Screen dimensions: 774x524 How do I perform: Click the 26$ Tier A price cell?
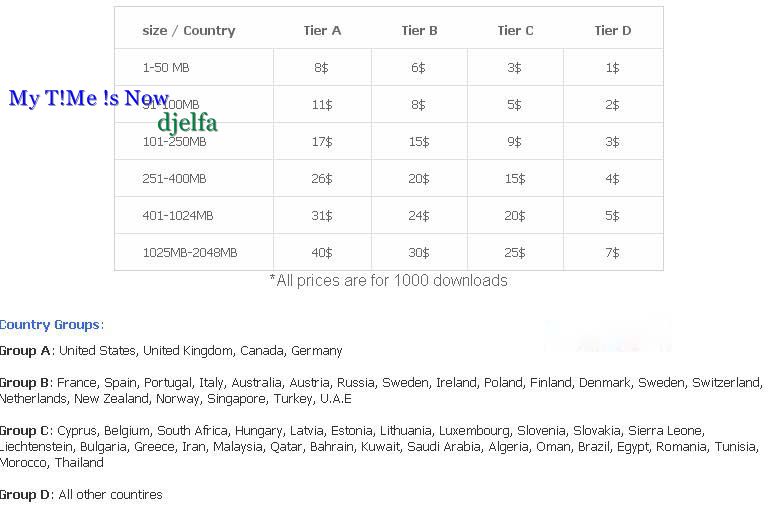(x=321, y=179)
